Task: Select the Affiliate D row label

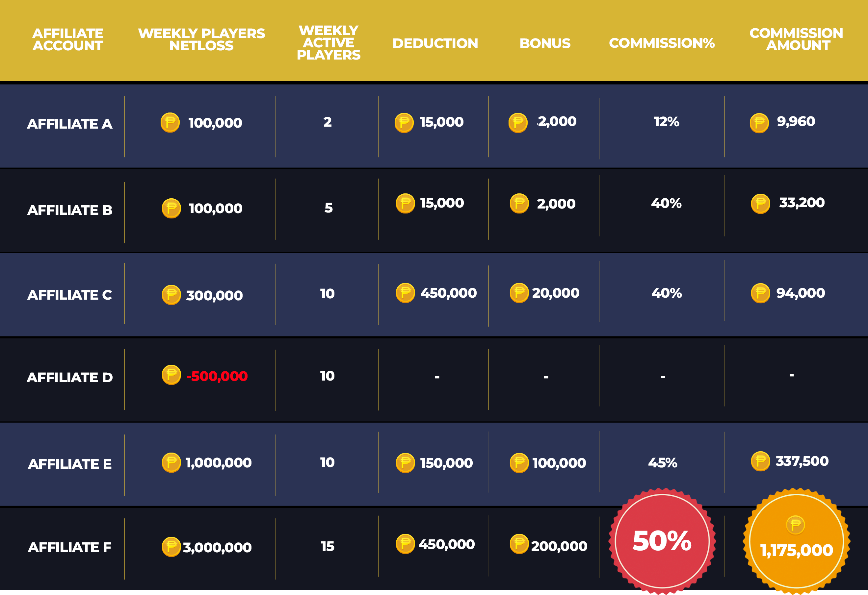Action: click(70, 377)
